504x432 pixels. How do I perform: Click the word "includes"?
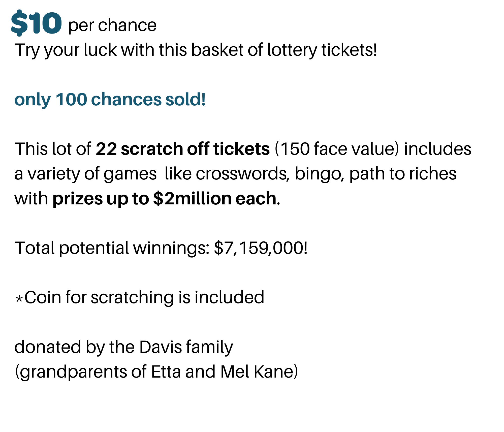[437, 149]
